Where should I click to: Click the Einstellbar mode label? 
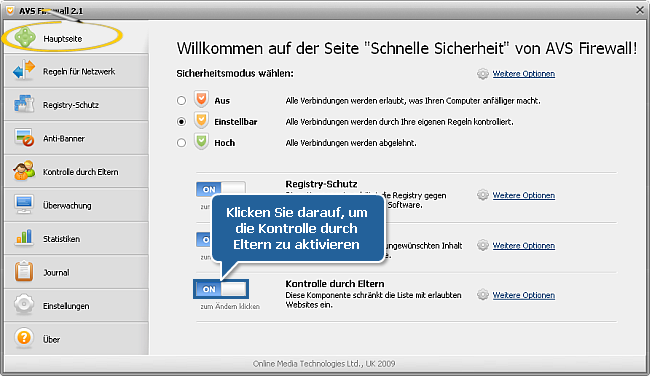[235, 122]
